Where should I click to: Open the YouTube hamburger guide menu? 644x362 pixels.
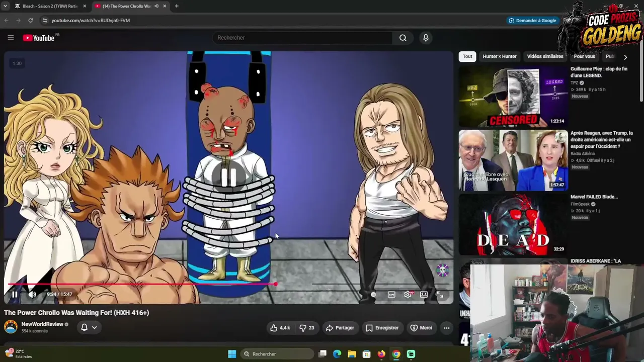coord(11,38)
